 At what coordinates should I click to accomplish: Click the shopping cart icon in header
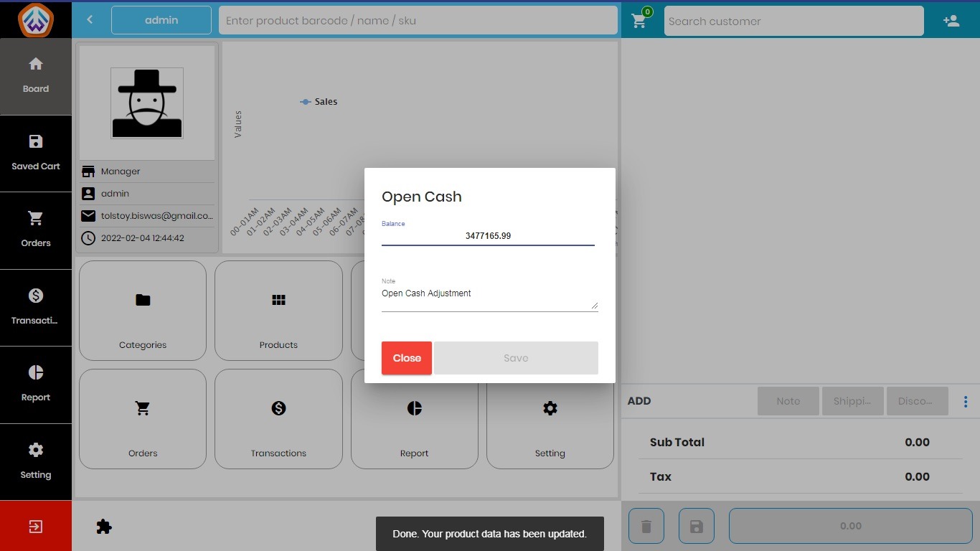(639, 21)
